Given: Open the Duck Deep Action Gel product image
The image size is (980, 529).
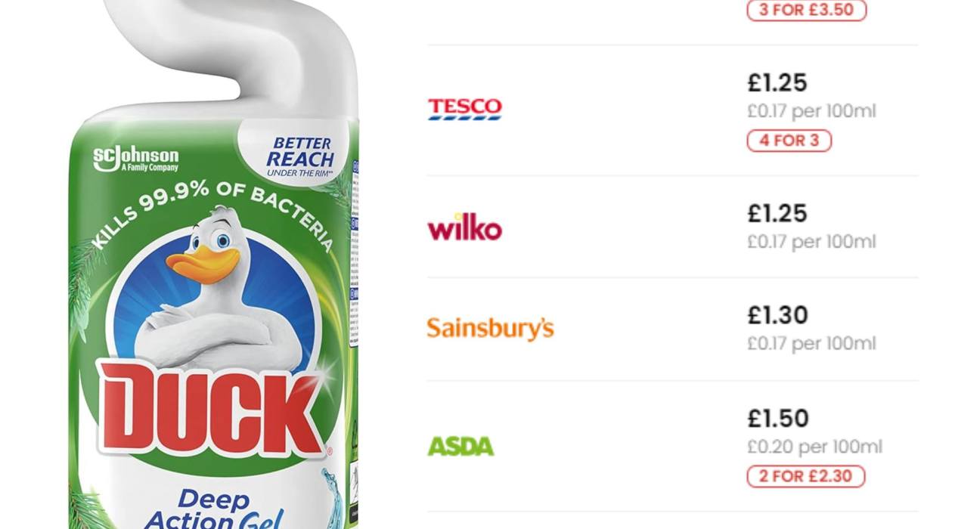Looking at the screenshot, I should (217, 264).
